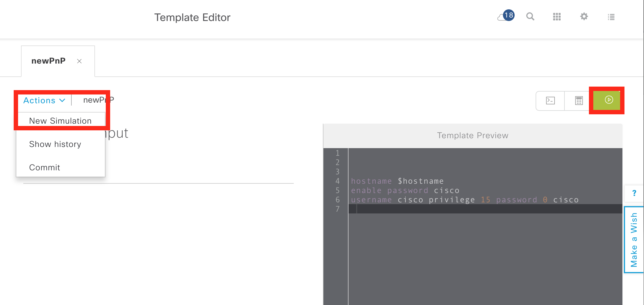Click the $hostname variable in line 4

click(420, 181)
